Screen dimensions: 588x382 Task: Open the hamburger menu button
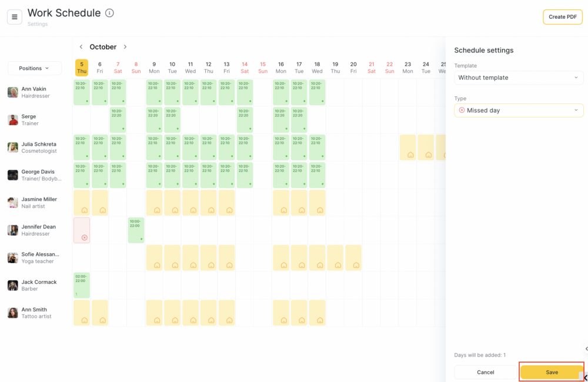(x=15, y=17)
